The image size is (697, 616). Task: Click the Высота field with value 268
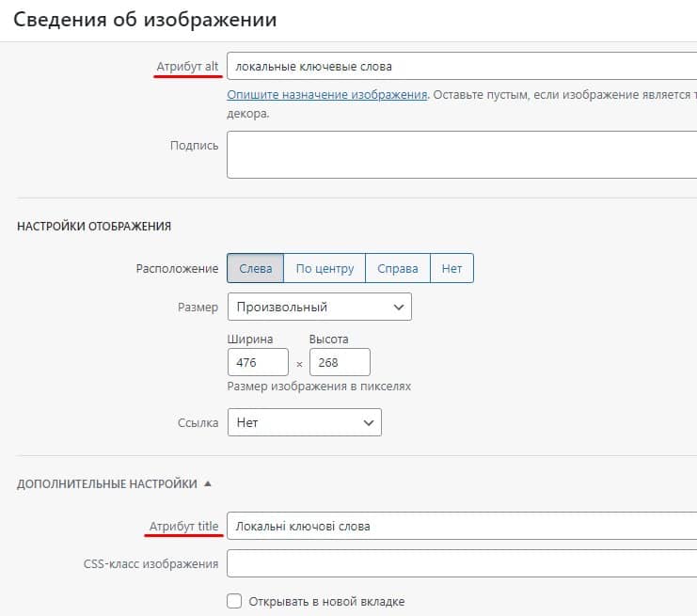click(x=339, y=362)
